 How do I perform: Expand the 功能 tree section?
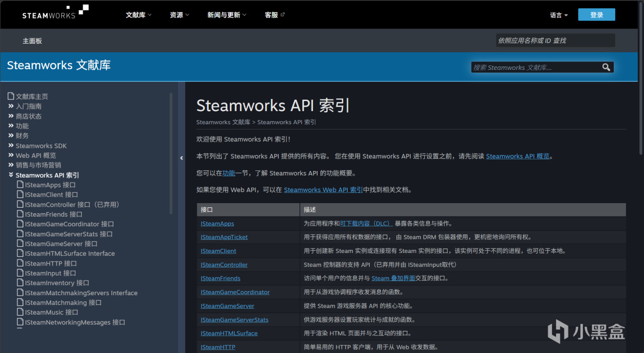11,126
